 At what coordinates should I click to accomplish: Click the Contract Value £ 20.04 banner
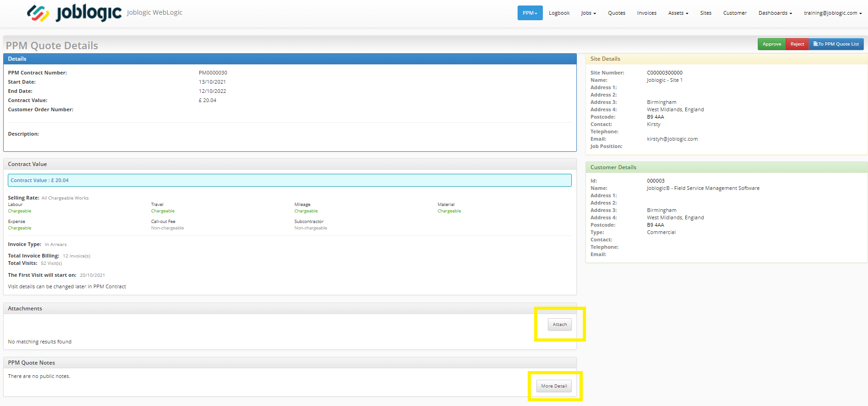[x=290, y=180]
